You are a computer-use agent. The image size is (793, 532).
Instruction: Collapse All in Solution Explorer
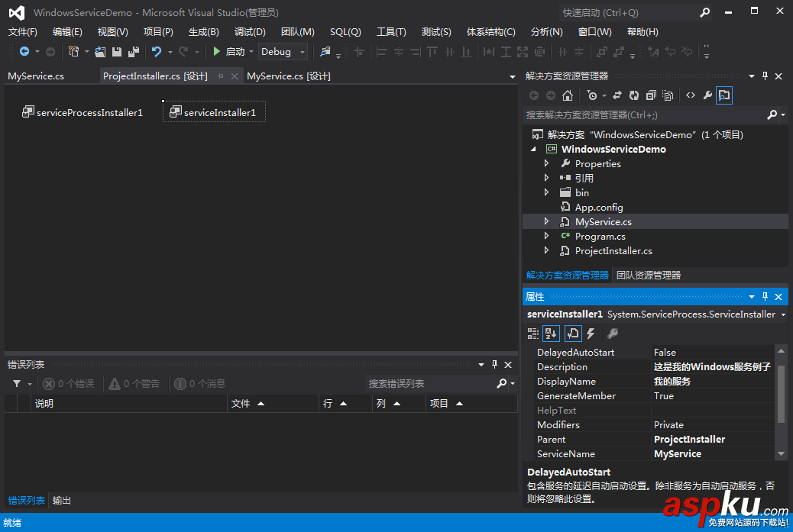651,95
